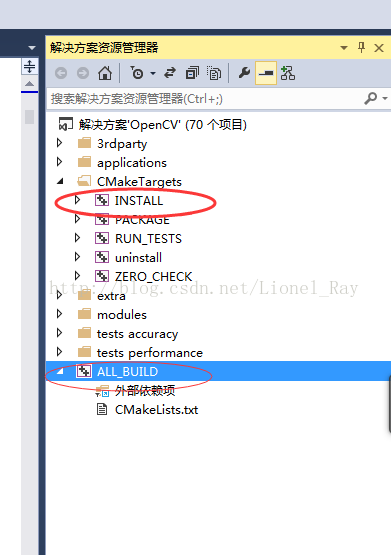Select CMakeLists.txt file

coord(156,410)
